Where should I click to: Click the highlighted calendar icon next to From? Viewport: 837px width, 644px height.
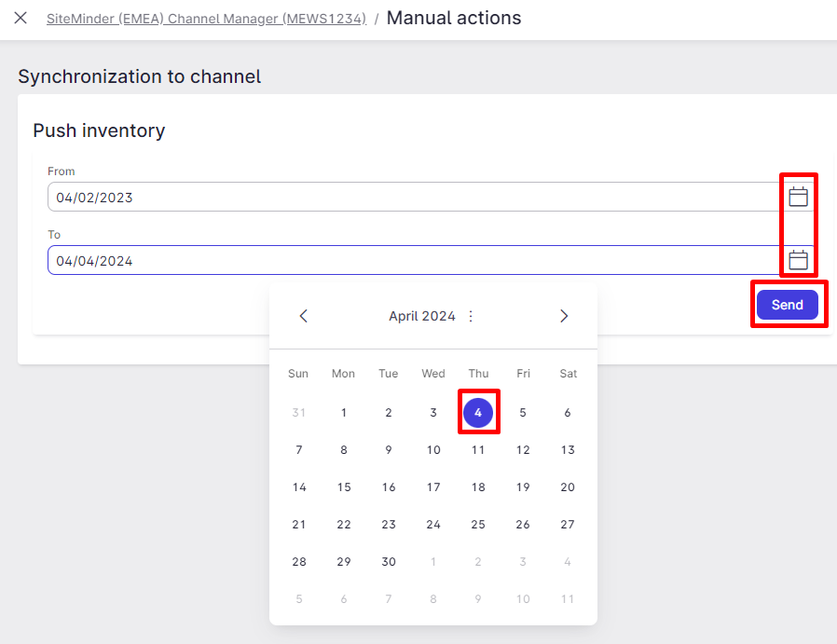(798, 196)
